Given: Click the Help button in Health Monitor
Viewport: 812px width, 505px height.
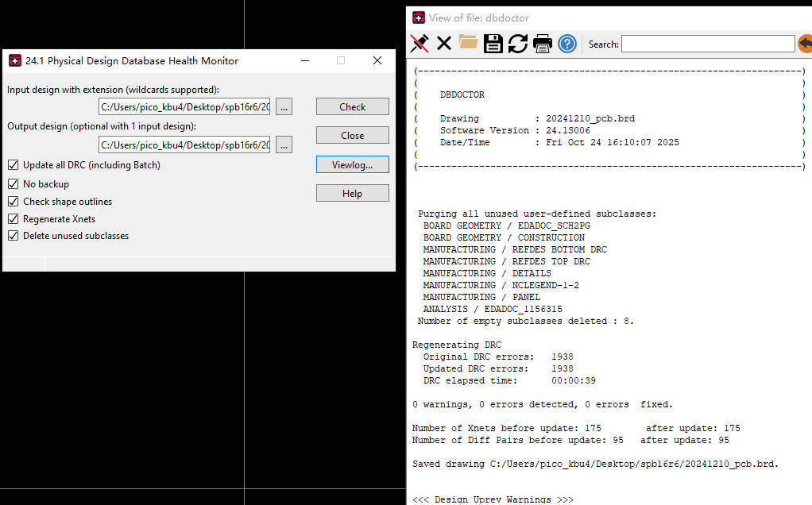Looking at the screenshot, I should [x=353, y=193].
